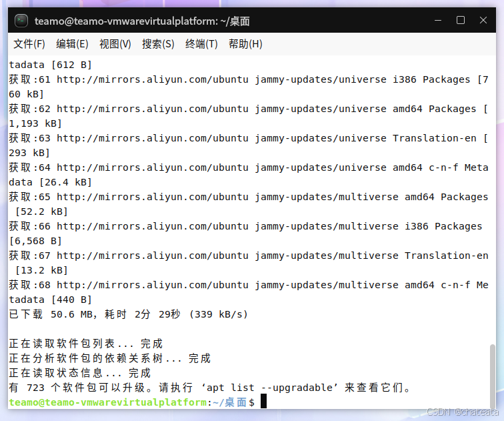Click the line 获取:67 multiverse Translation-en
The height and width of the screenshot is (421, 504).
[249, 256]
